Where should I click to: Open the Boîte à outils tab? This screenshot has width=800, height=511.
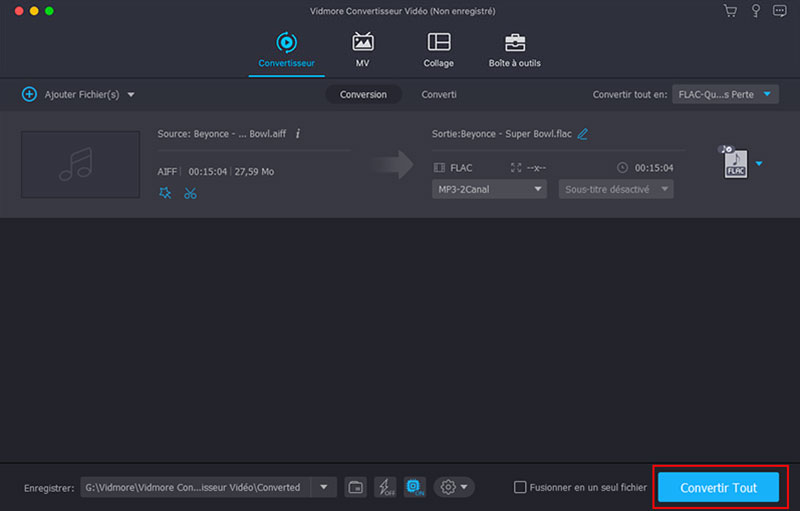[514, 50]
